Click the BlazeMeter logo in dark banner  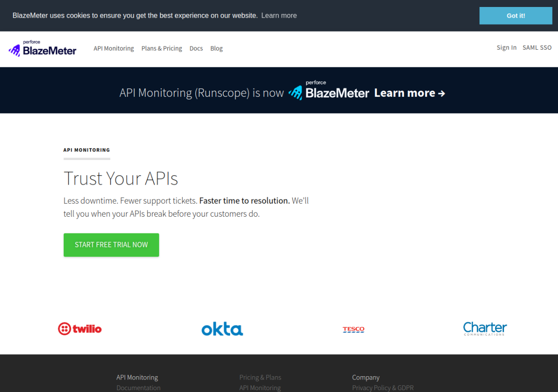tap(329, 90)
